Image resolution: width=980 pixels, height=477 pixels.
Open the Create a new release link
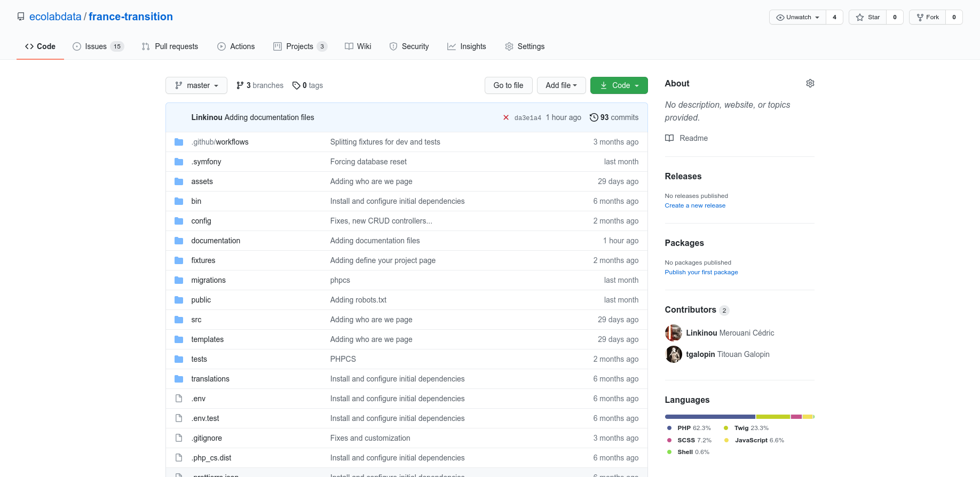[695, 205]
